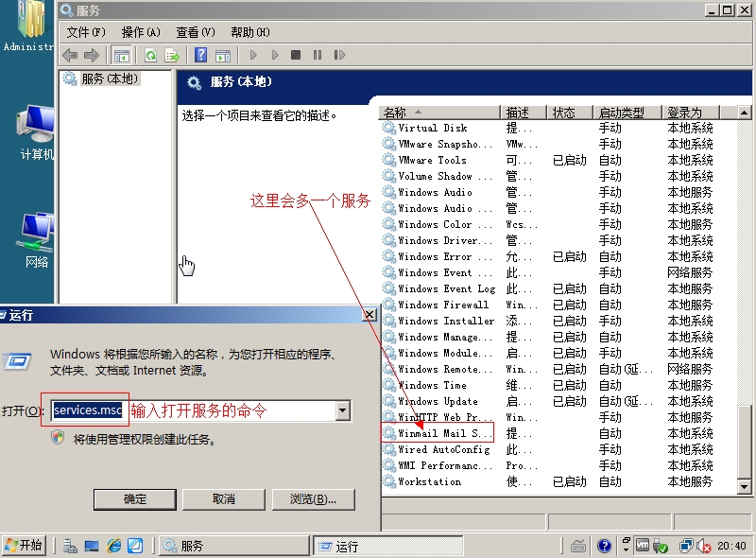Click the 打开 input field with services.msc
756x558 pixels.
(x=195, y=410)
